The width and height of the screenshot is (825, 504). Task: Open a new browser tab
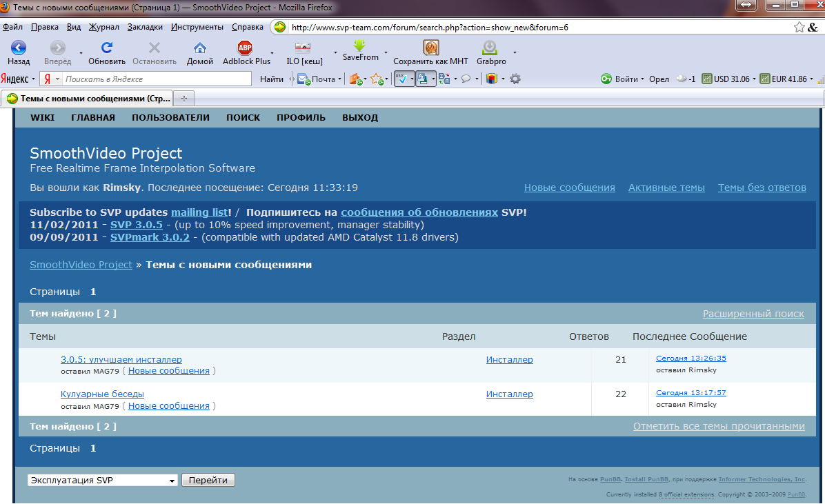pos(183,98)
